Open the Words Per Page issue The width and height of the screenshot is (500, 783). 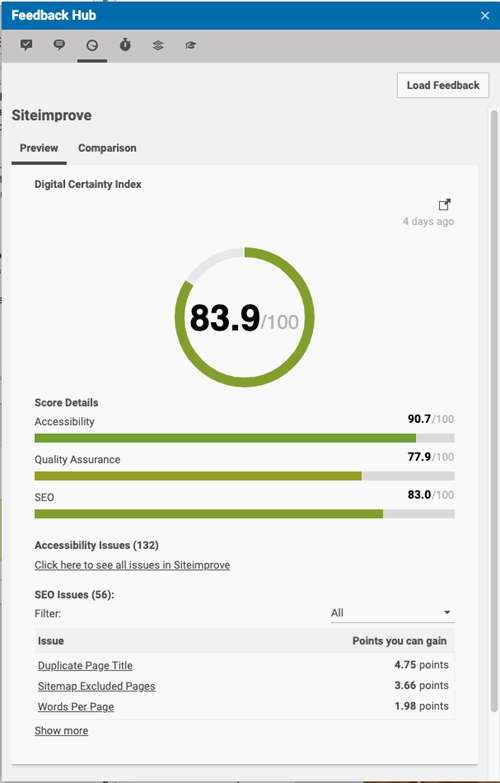point(76,707)
